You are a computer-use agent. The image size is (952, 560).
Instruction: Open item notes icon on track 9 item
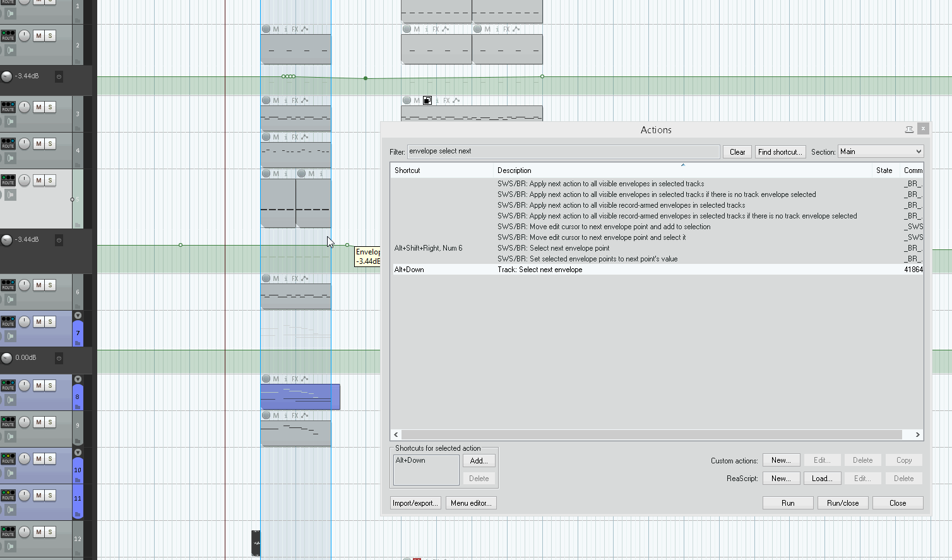coord(286,415)
